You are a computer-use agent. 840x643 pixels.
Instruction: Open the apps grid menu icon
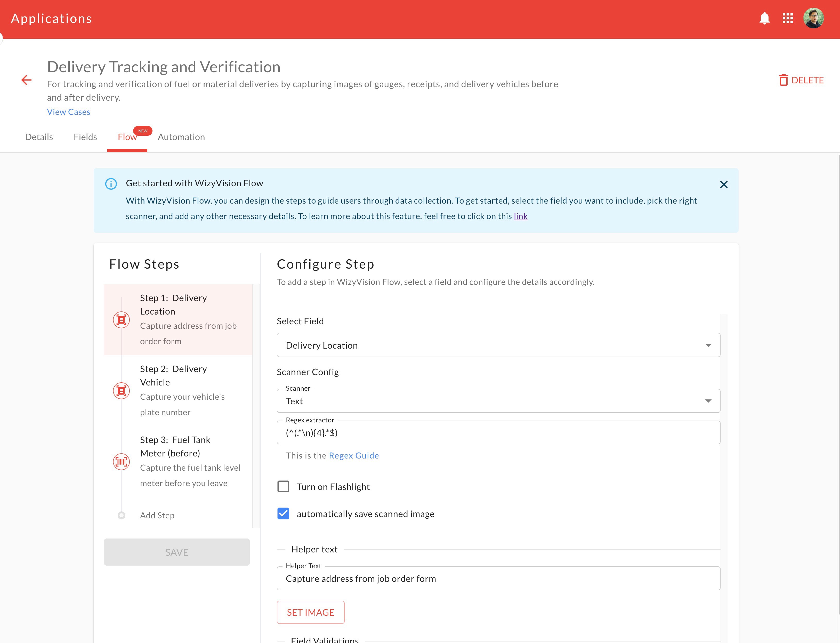tap(788, 18)
